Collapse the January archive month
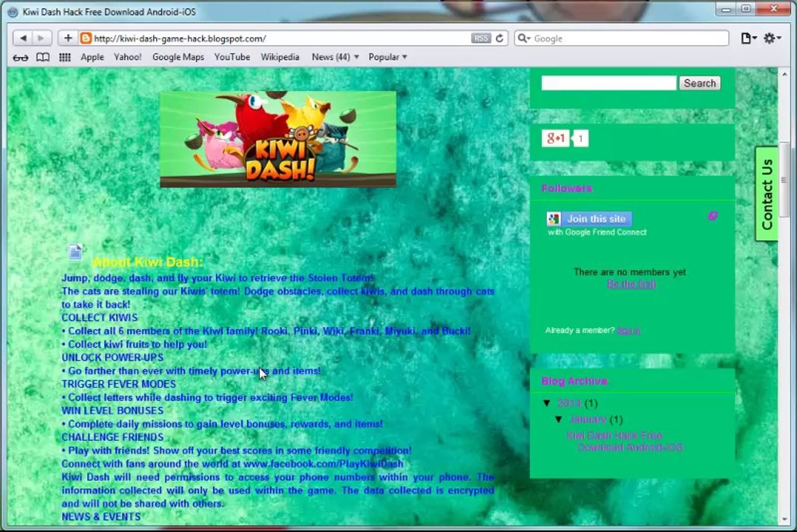The image size is (797, 532). click(x=559, y=419)
